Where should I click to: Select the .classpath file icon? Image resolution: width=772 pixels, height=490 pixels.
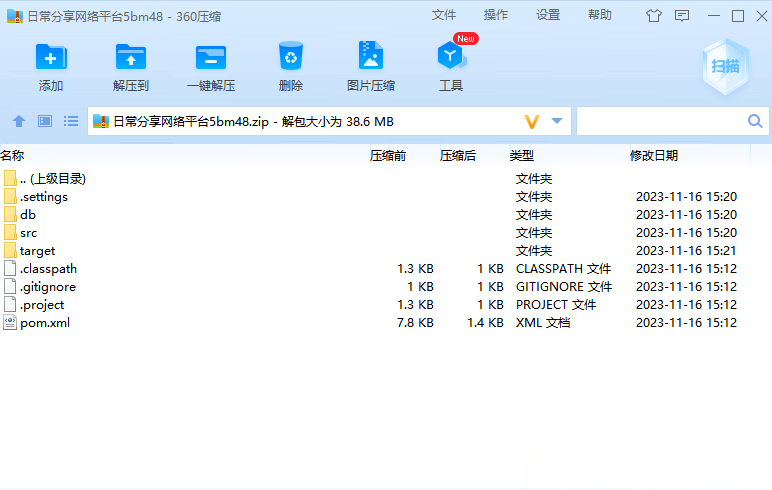tap(10, 268)
